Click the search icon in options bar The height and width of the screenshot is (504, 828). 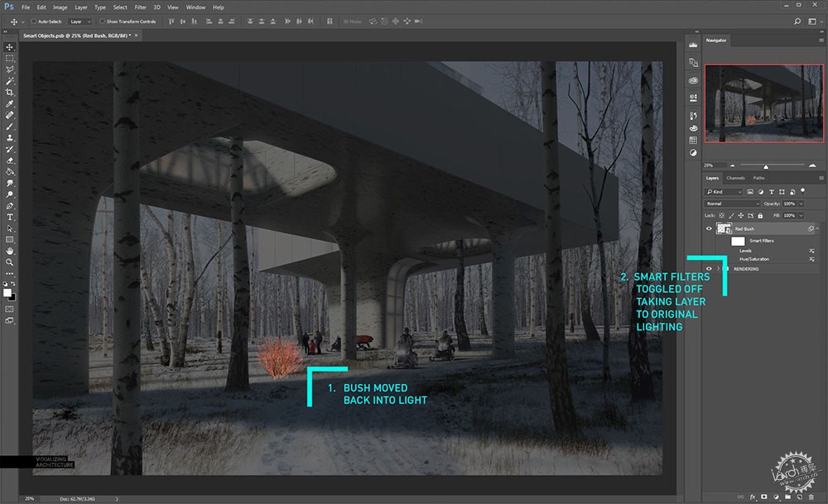click(x=797, y=22)
